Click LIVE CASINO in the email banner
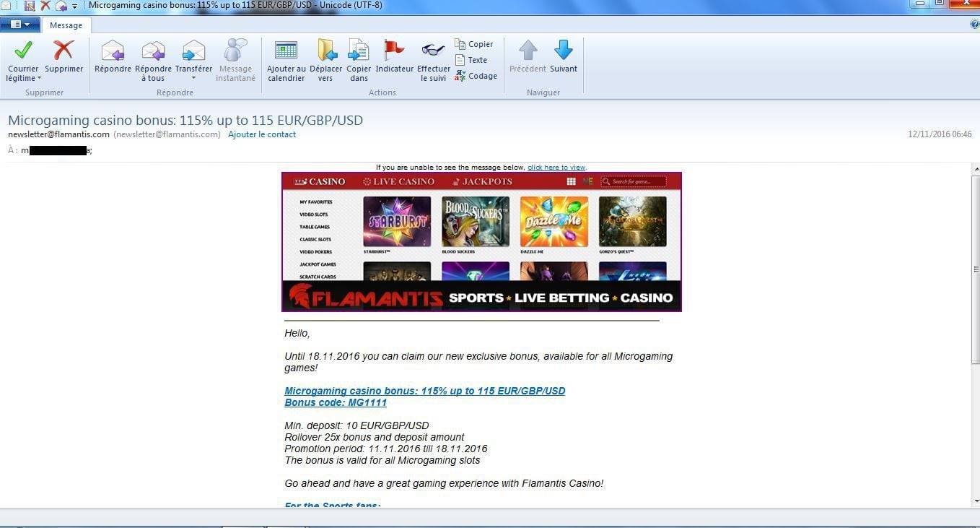This screenshot has height=528, width=980. (x=398, y=181)
